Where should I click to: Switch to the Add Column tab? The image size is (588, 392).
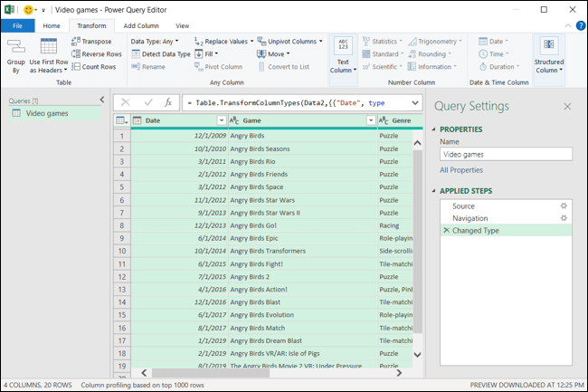pos(141,26)
